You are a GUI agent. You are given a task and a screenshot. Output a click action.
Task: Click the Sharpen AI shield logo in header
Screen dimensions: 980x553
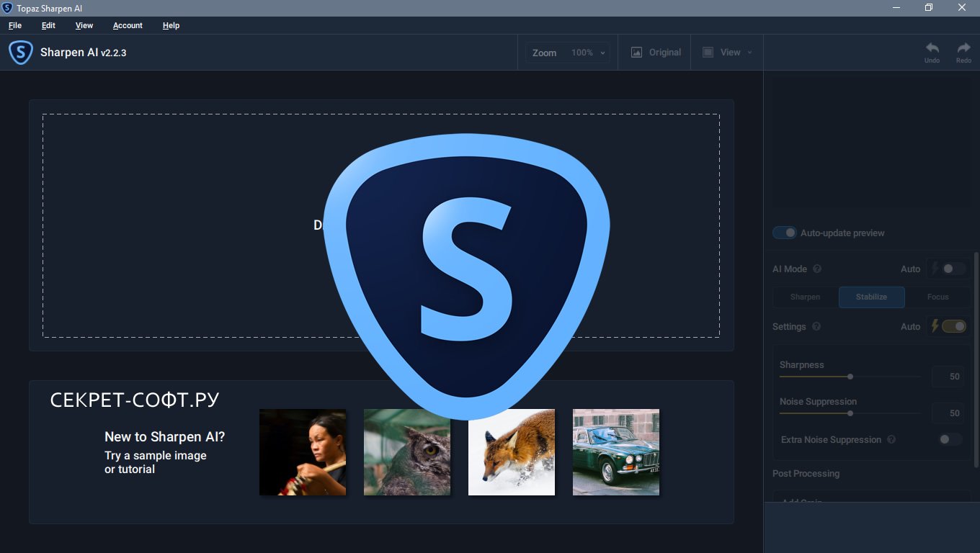point(20,53)
